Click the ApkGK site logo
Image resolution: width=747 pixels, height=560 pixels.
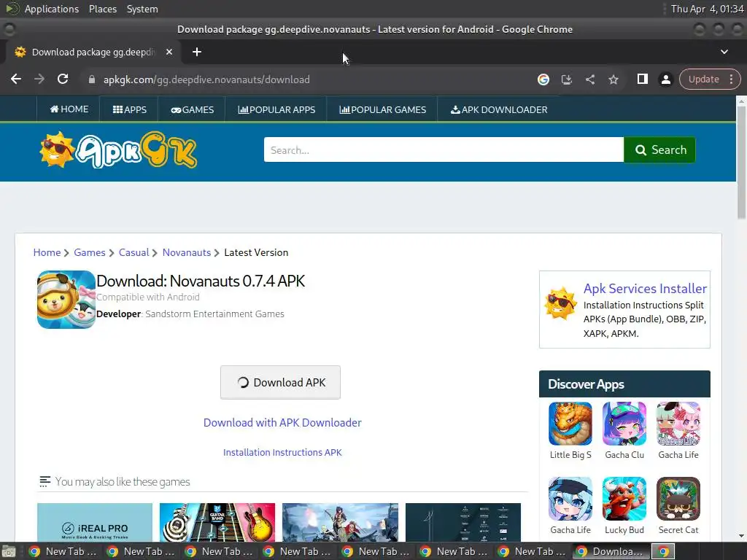click(x=118, y=150)
